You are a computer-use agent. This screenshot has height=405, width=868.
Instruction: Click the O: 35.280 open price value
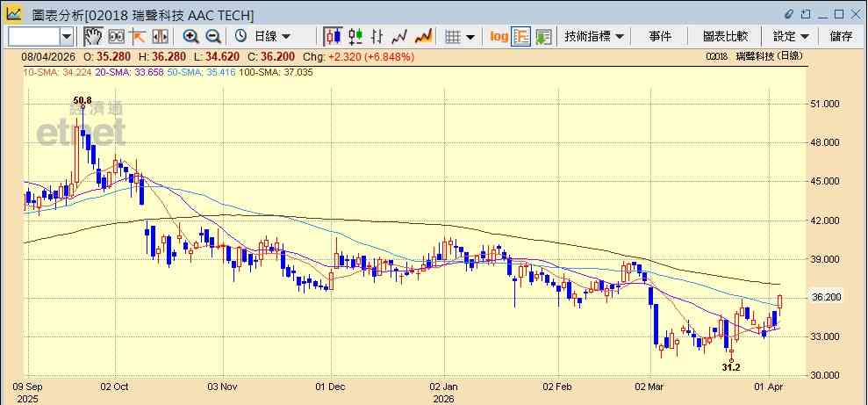(x=109, y=56)
